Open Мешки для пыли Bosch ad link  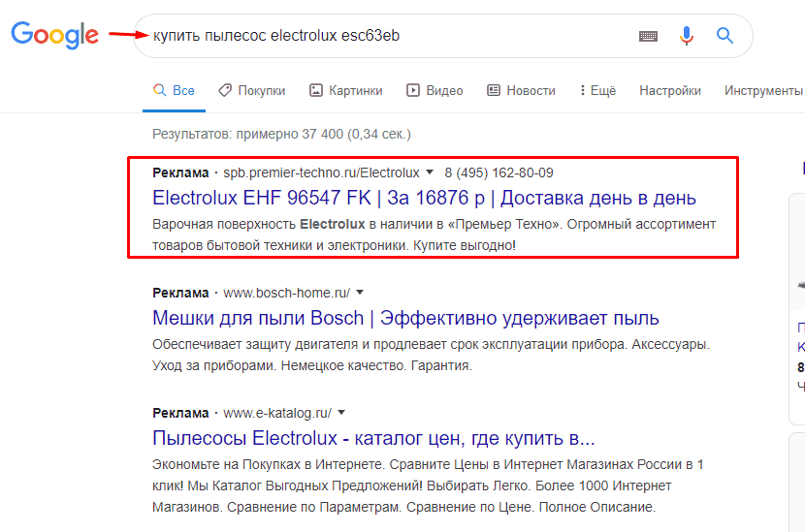[405, 318]
